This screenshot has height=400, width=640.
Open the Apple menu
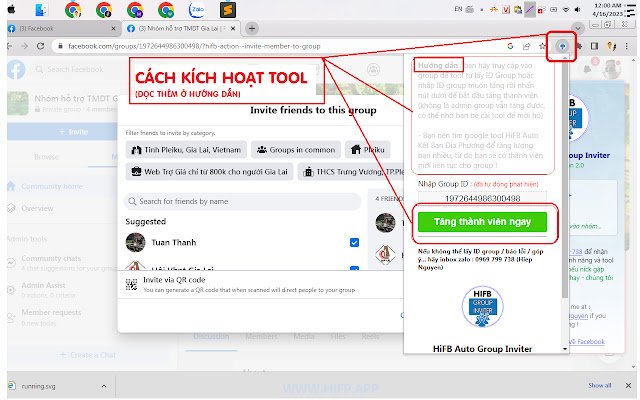pos(11,9)
